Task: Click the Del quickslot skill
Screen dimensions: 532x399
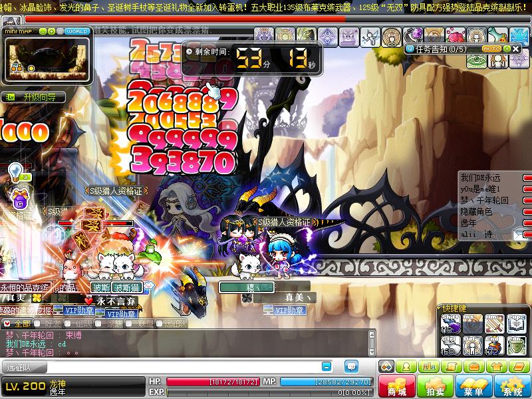Action: click(x=473, y=345)
